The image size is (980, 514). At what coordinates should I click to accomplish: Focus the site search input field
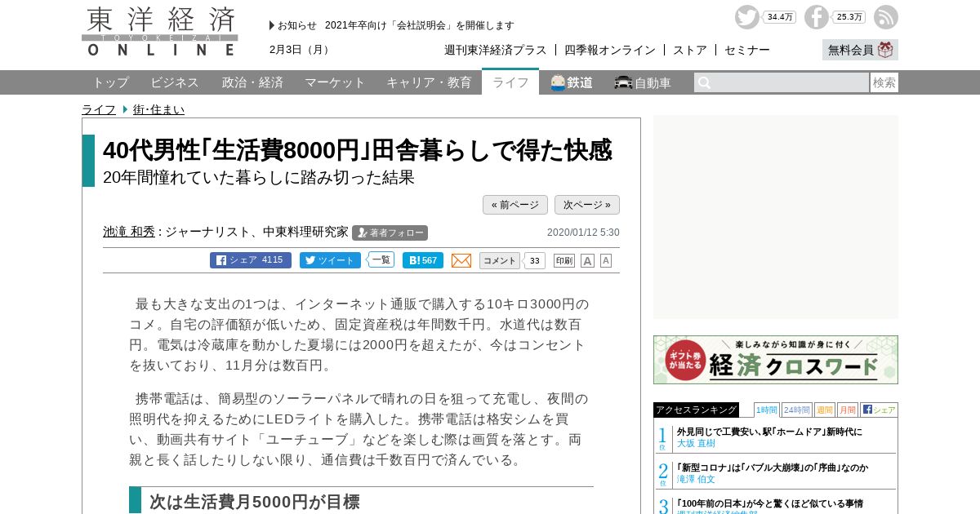[782, 82]
